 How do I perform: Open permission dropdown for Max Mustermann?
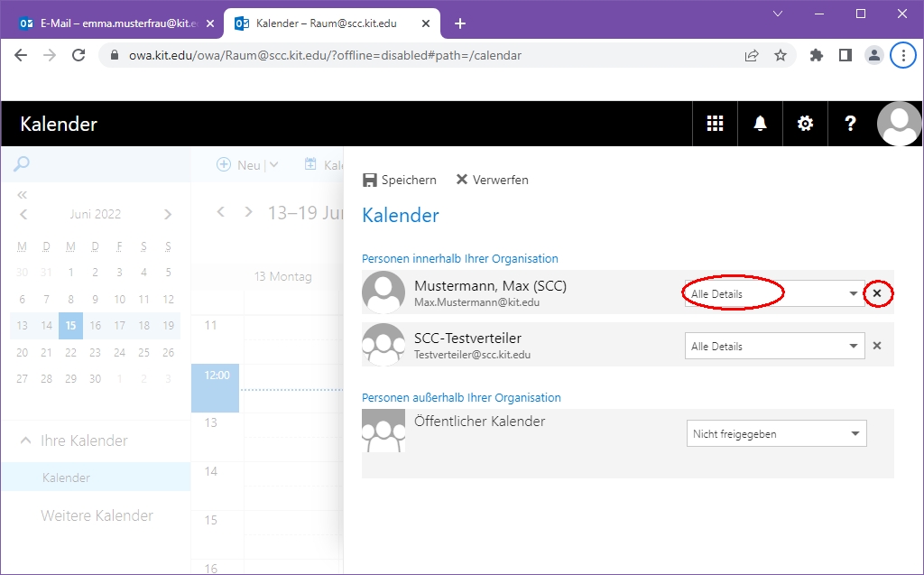[773, 293]
